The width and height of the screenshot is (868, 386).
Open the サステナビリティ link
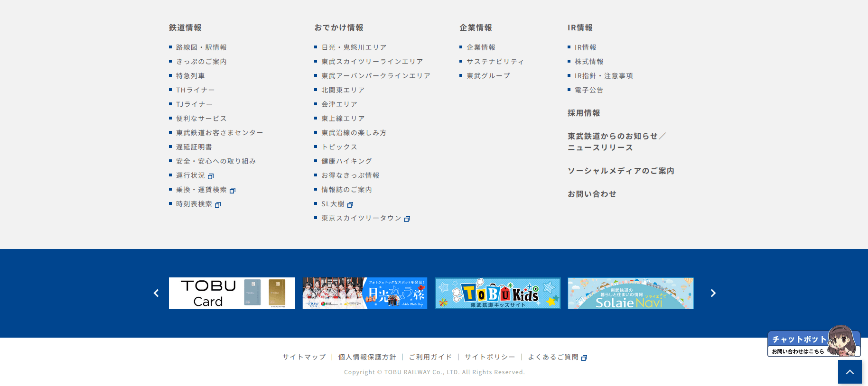coord(495,62)
